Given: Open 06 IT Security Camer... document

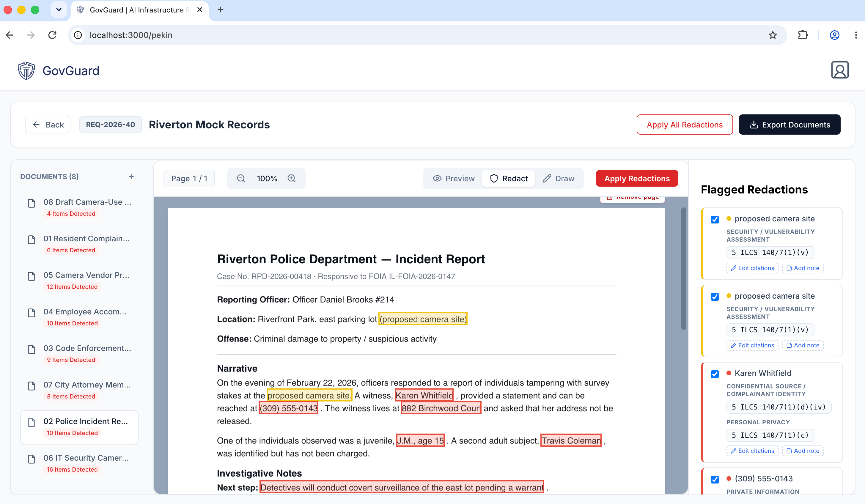Looking at the screenshot, I should [79, 463].
